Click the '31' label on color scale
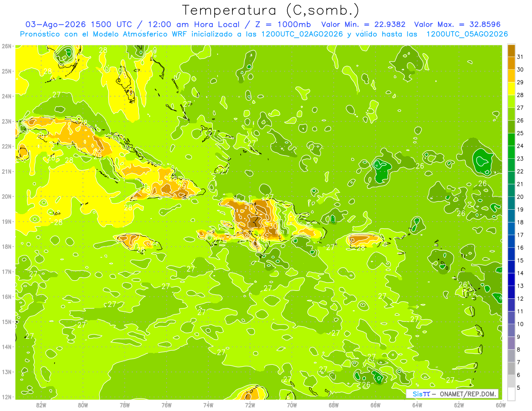Image resolution: width=532 pixels, height=411 pixels. click(520, 57)
